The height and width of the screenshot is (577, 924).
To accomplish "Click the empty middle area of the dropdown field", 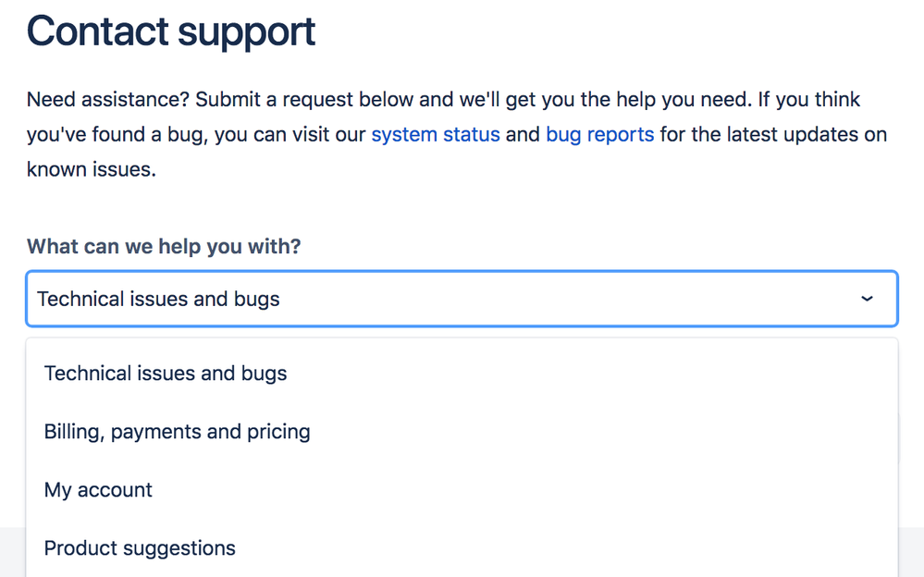I will [x=555, y=299].
